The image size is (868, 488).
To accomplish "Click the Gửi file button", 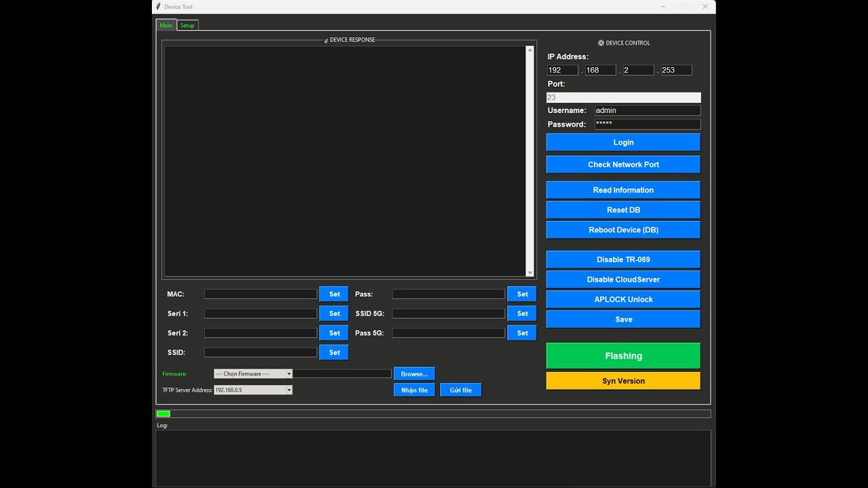I will [x=460, y=390].
